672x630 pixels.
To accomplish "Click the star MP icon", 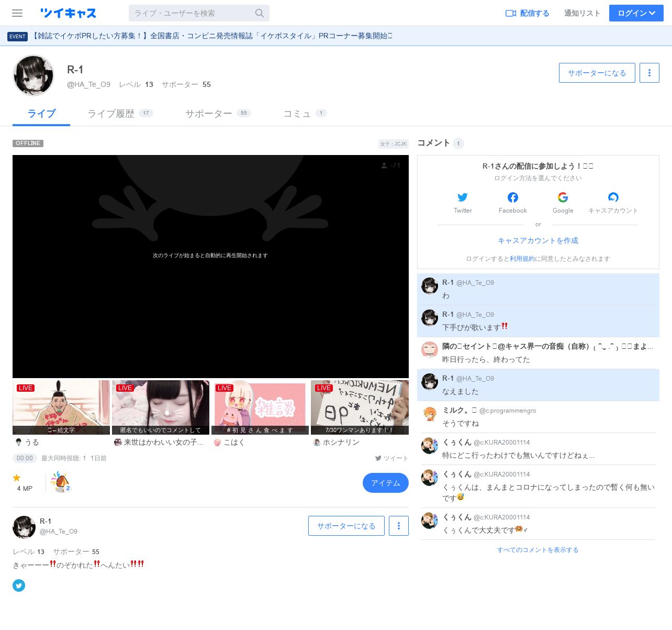I will [x=17, y=478].
